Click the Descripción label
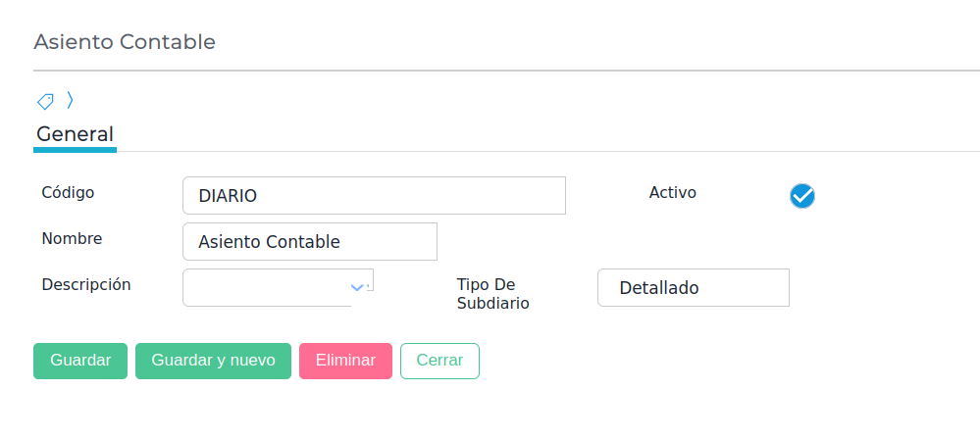Viewport: 980px width, 439px height. click(x=86, y=284)
